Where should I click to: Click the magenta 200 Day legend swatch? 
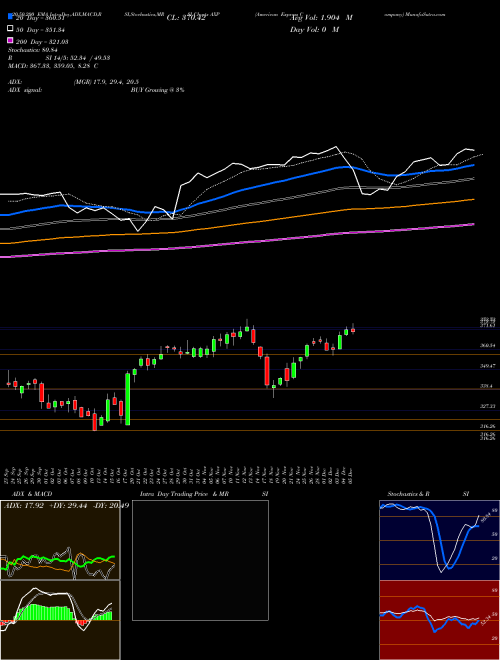(x=10, y=41)
